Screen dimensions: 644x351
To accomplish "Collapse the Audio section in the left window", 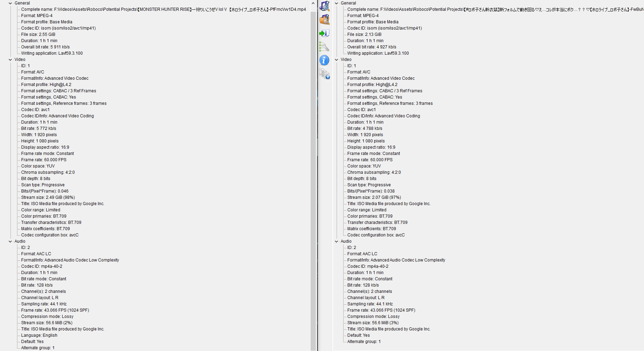I will pos(10,241).
